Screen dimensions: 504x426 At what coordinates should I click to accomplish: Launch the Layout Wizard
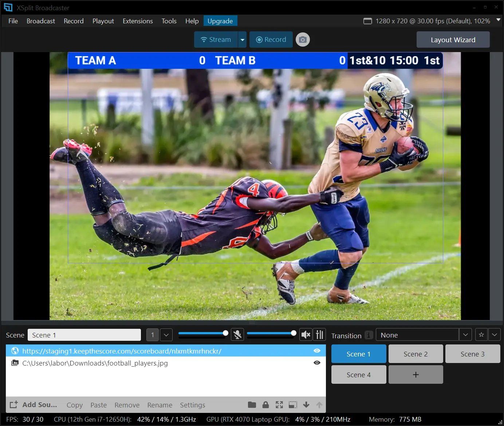[453, 39]
